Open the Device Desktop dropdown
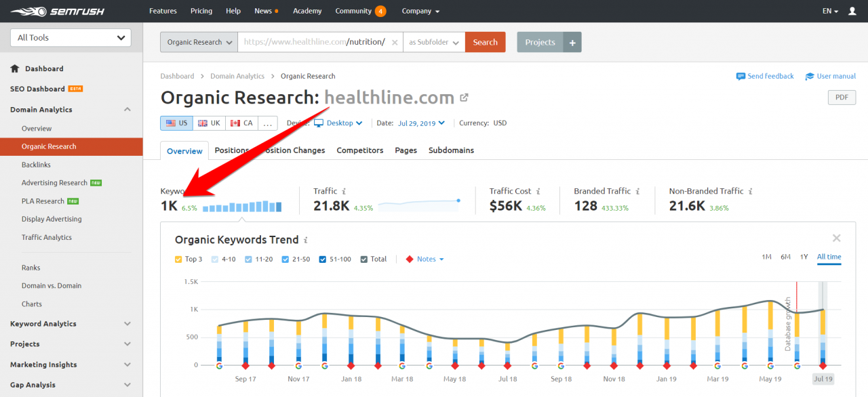Screen dimensions: 868x397 [x=338, y=123]
